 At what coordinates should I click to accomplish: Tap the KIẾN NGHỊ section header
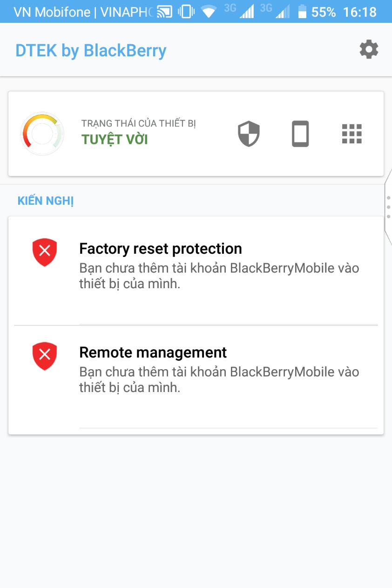pos(46,201)
